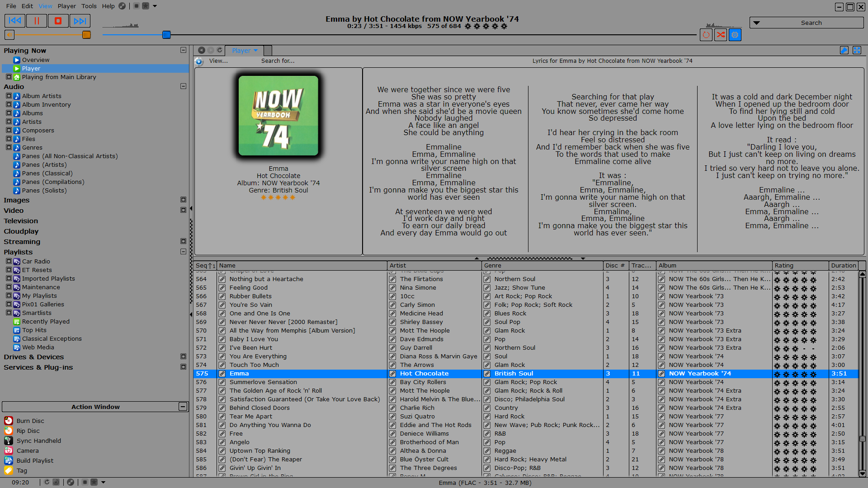The image size is (868, 488).
Task: Click the mute speaker icon beside volume
Action: pos(9,35)
